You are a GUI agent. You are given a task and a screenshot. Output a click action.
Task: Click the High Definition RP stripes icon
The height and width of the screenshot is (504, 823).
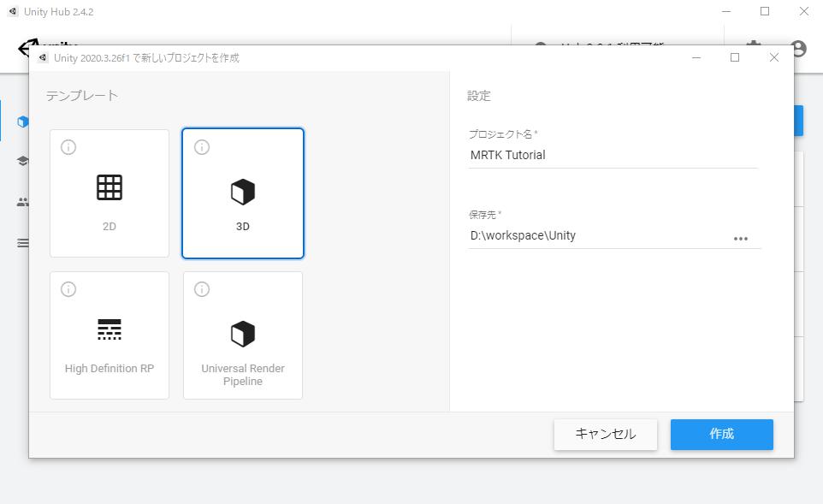tap(110, 329)
